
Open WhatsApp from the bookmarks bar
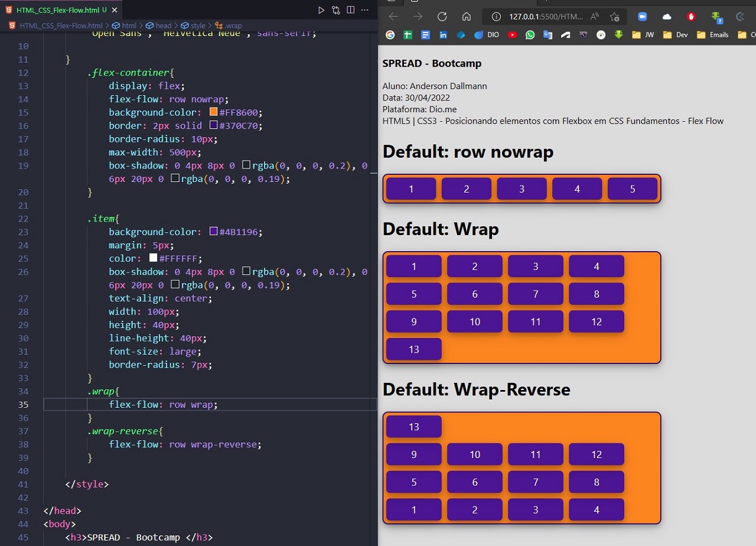coord(530,35)
